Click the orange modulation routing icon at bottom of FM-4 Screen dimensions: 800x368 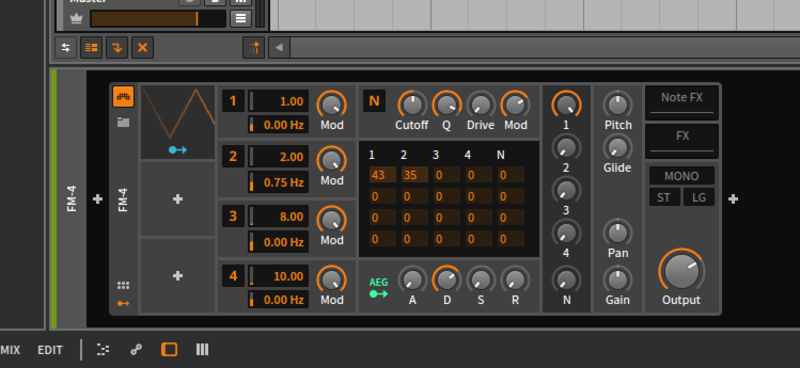pos(123,303)
